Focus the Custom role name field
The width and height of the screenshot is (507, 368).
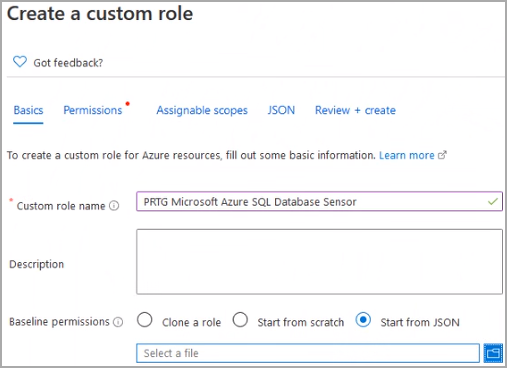click(x=319, y=201)
